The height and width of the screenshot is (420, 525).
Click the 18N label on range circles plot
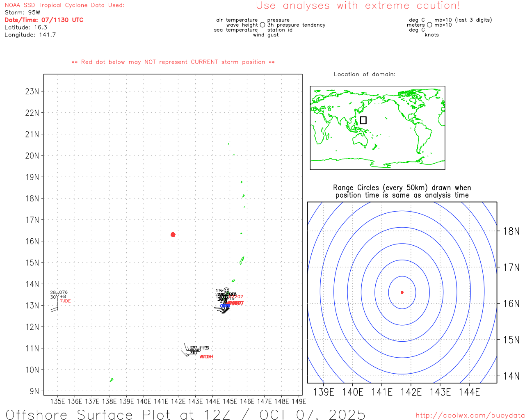(x=511, y=231)
